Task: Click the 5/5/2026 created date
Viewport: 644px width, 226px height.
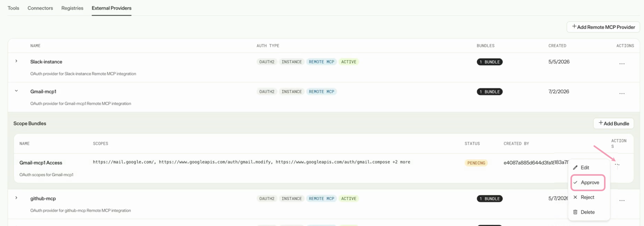Action: 559,62
